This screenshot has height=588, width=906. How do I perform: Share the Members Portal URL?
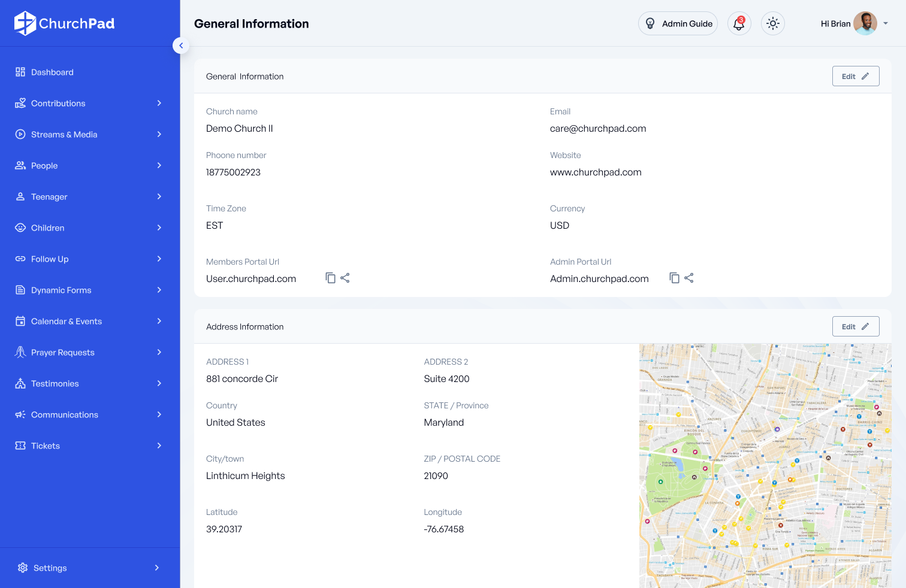(x=345, y=278)
